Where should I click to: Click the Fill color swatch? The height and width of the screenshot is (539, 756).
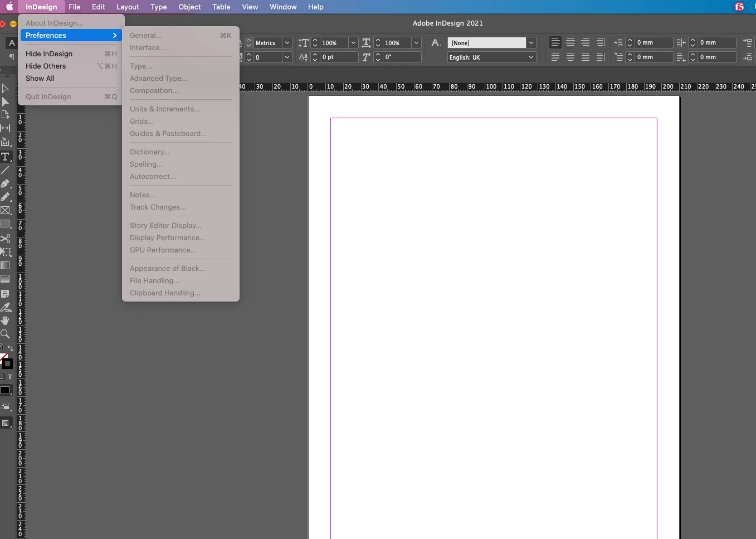[3, 357]
